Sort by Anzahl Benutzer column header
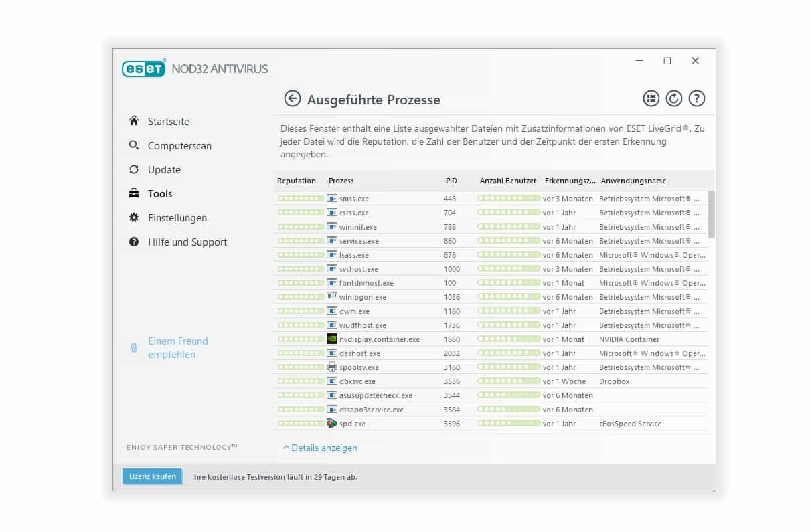Screen dimensions: 810x532 (x=508, y=181)
